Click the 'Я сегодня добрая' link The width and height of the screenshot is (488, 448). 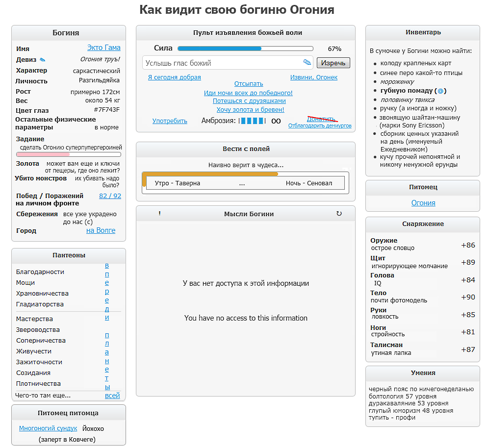(x=174, y=77)
